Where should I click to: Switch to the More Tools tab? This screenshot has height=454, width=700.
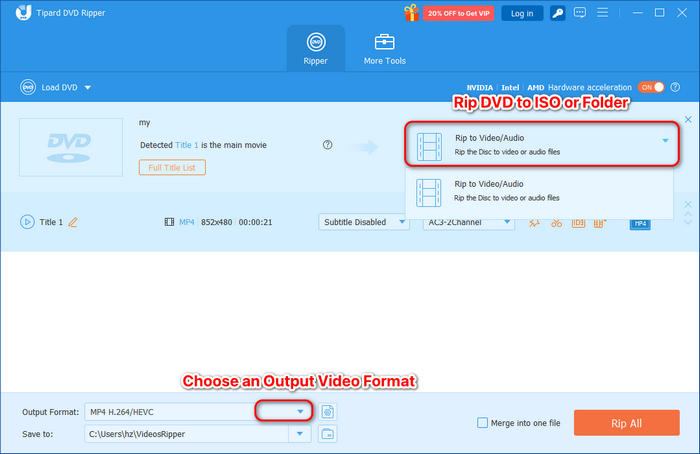383,50
